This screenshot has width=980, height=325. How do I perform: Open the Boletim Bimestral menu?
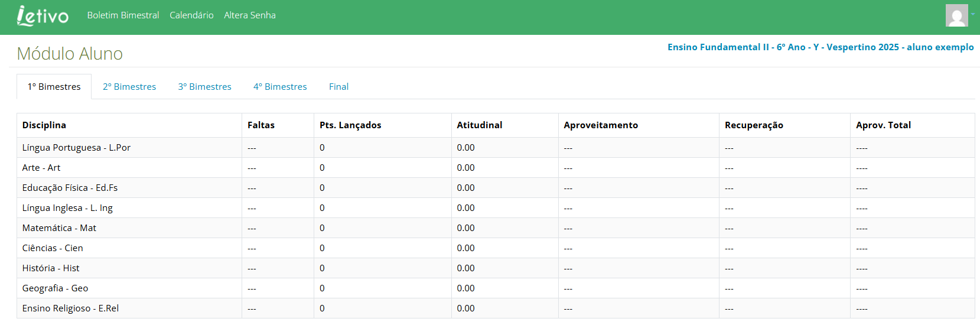coord(123,15)
